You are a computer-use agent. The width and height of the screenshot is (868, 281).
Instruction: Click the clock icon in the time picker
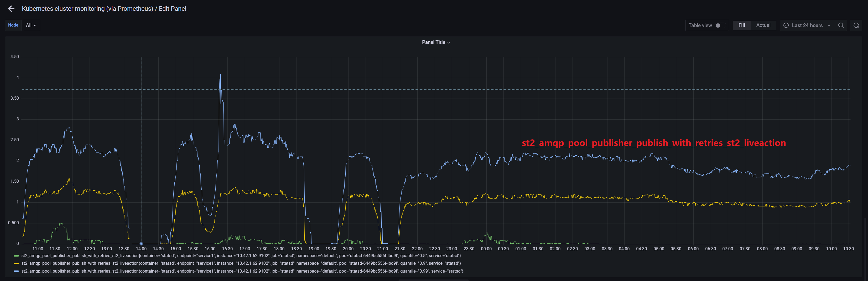tap(786, 25)
